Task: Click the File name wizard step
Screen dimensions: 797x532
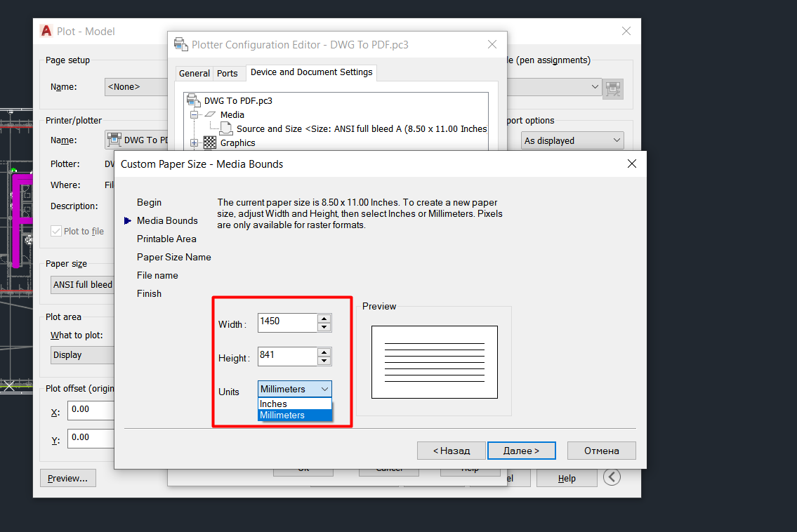Action: tap(157, 275)
